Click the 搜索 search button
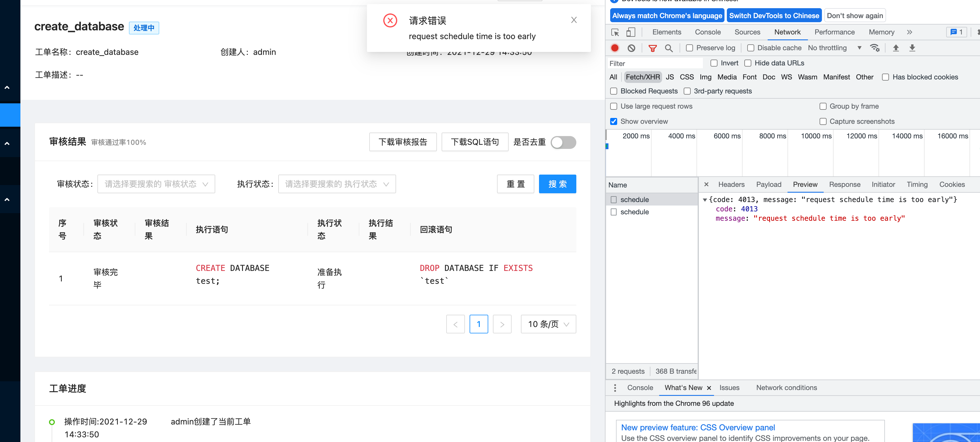980x442 pixels. (x=557, y=184)
